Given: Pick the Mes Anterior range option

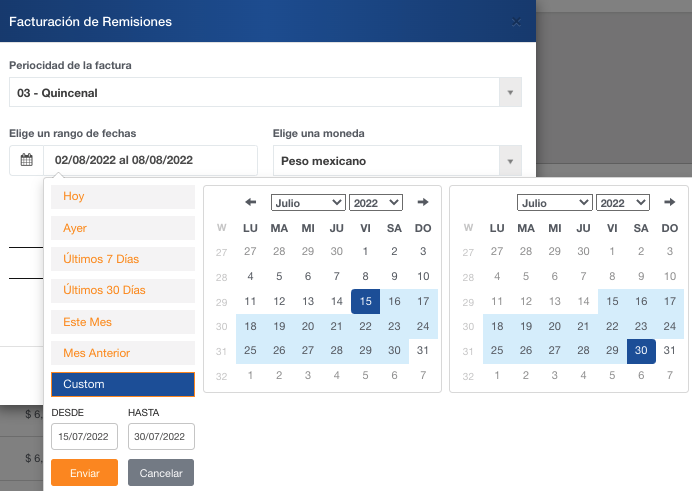Looking at the screenshot, I should click(x=122, y=353).
